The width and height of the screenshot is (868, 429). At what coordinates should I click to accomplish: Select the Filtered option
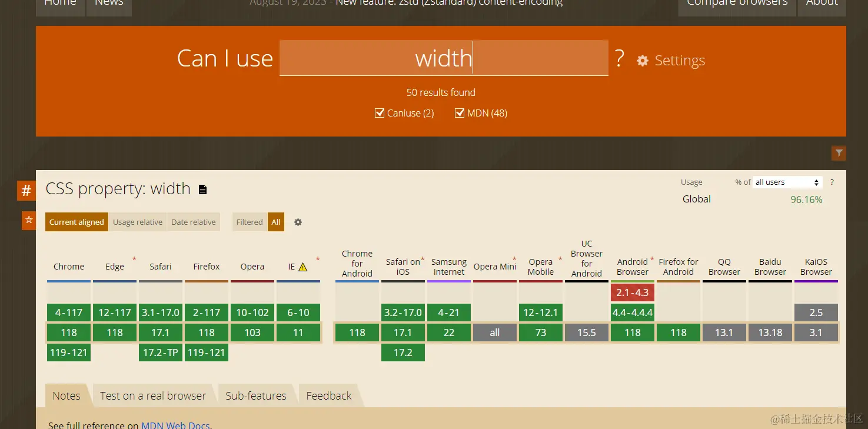coord(250,222)
